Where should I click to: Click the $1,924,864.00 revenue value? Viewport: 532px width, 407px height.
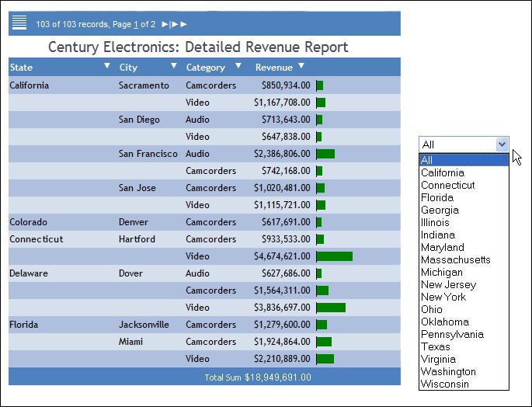[x=282, y=342]
